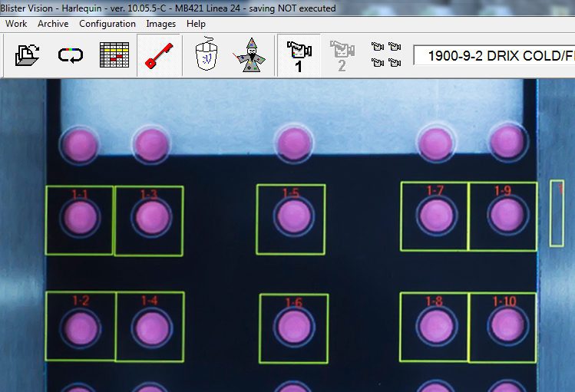Click the red key icon

click(x=159, y=55)
